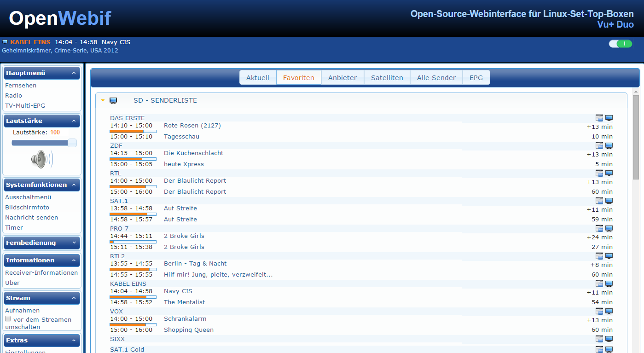The width and height of the screenshot is (644, 353).
Task: Toggle the green power switch at top right
Action: tap(620, 44)
